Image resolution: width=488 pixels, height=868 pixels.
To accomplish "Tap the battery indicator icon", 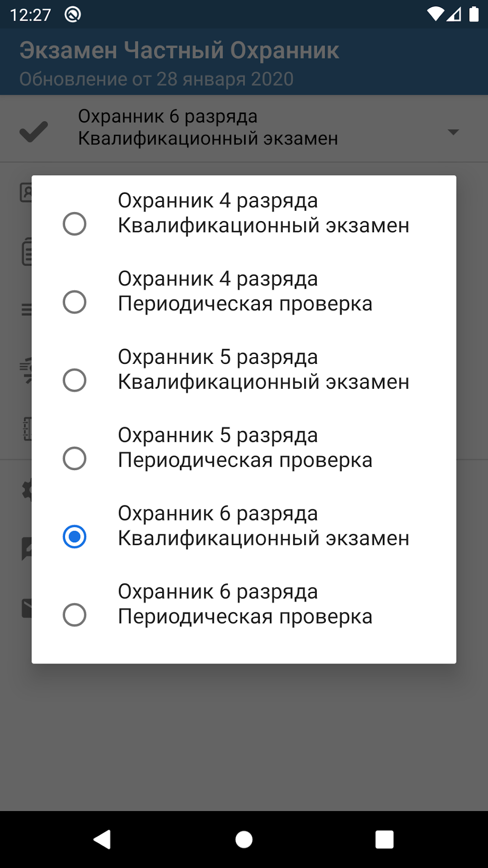I will [x=474, y=14].
